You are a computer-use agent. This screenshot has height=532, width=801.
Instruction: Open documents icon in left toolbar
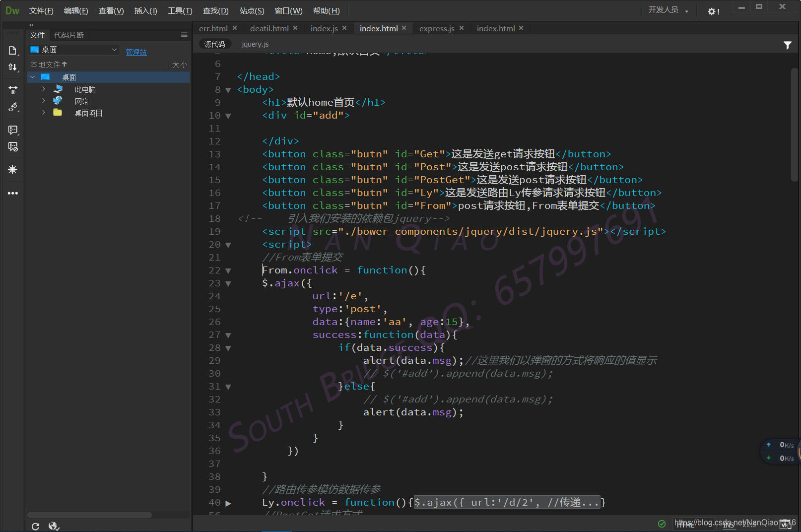(13, 50)
